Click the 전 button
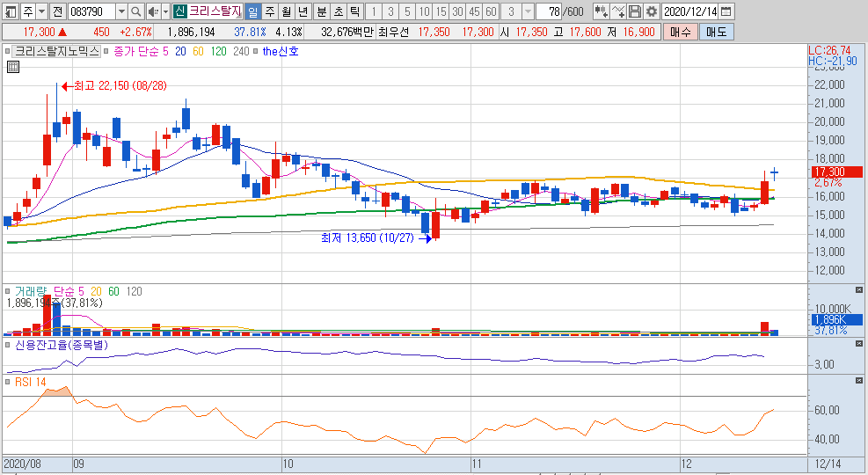Screen dimensions: 868x475 [57, 11]
